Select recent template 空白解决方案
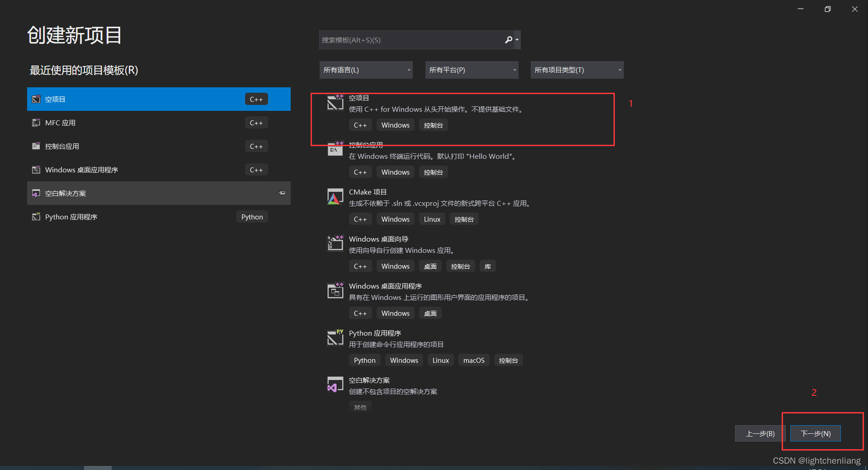Screen dimensions: 868x470 (159, 193)
